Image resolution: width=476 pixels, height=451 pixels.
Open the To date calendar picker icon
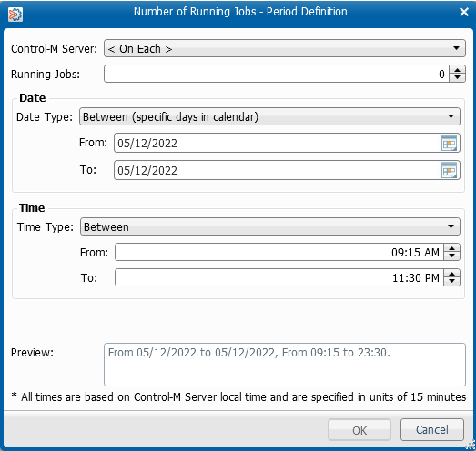(449, 170)
